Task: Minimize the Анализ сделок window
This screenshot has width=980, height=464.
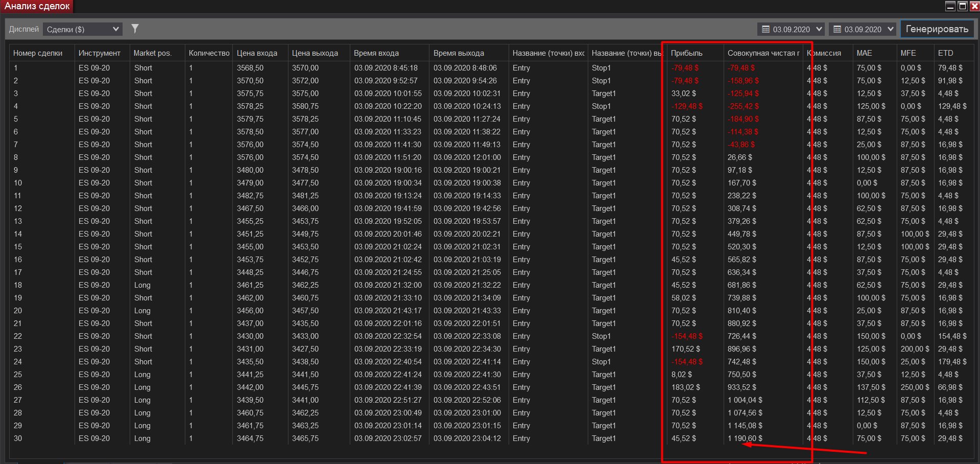Action: pyautogui.click(x=950, y=6)
